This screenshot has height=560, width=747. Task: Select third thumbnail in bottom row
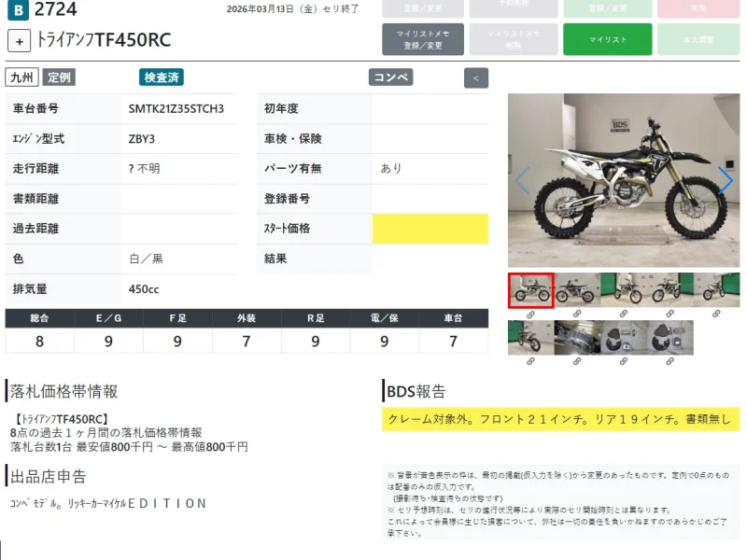pos(624,338)
